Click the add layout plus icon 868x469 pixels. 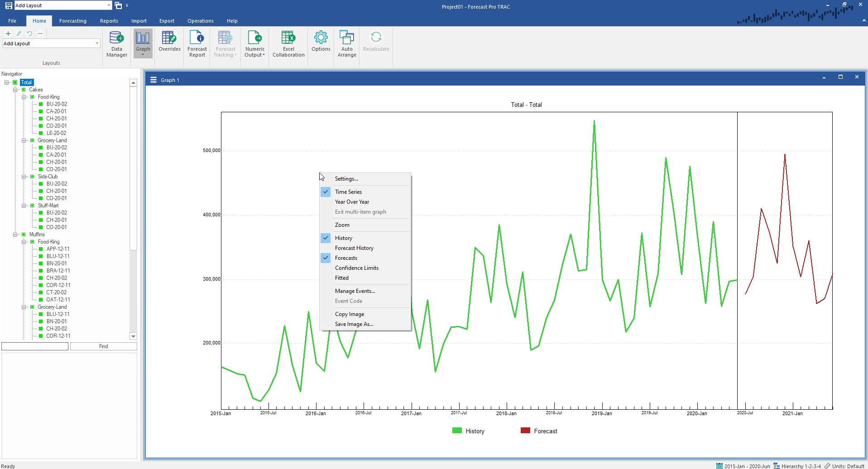point(8,33)
